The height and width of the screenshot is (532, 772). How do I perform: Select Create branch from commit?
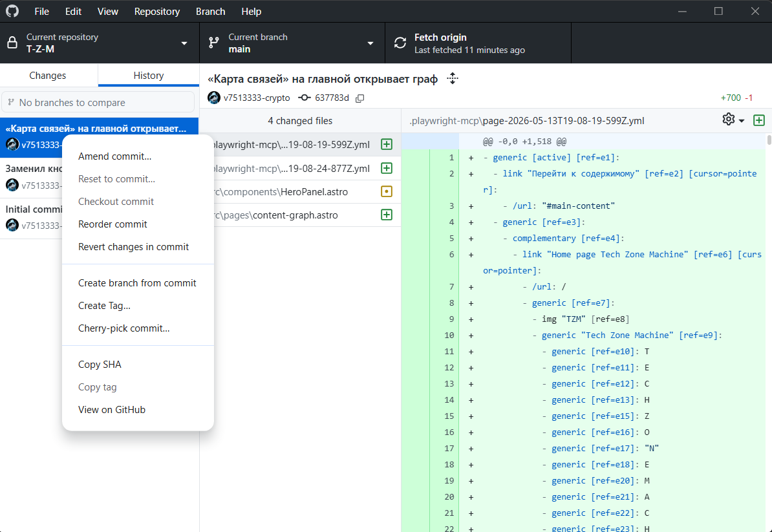point(138,283)
